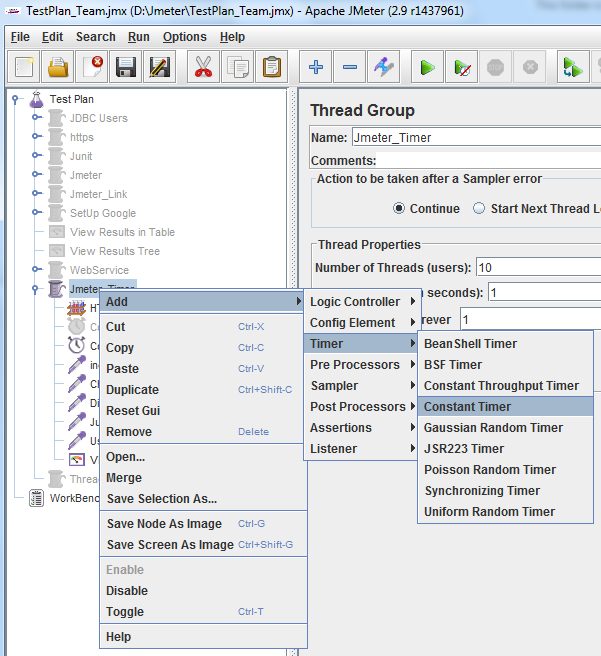Image resolution: width=601 pixels, height=656 pixels.
Task: Open the Logic Controller submenu
Action: (362, 302)
